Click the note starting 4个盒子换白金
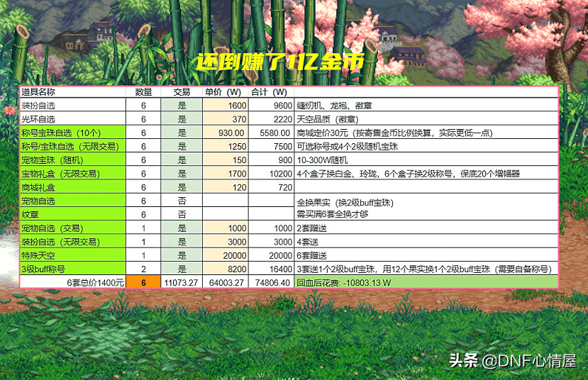The width and height of the screenshot is (588, 380). [x=408, y=174]
